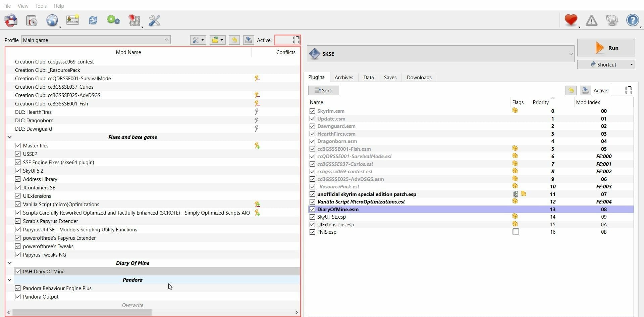
Task: Open executables editor green gears icon
Action: (x=113, y=20)
